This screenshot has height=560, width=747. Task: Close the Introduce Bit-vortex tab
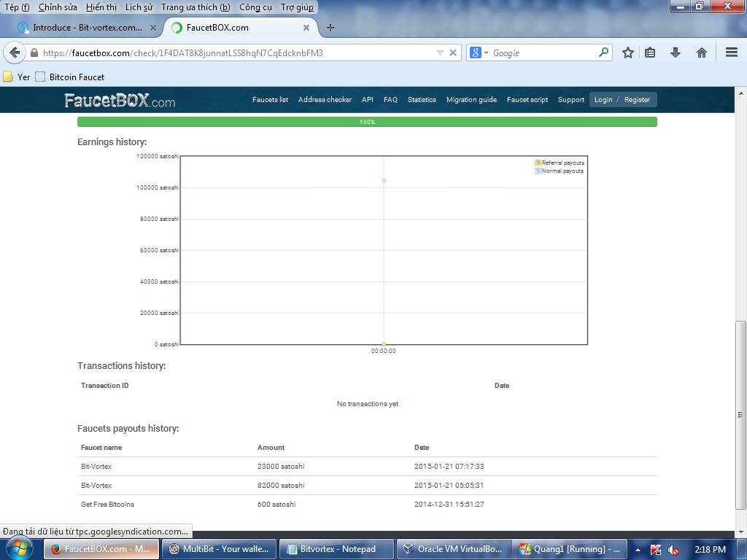[153, 28]
